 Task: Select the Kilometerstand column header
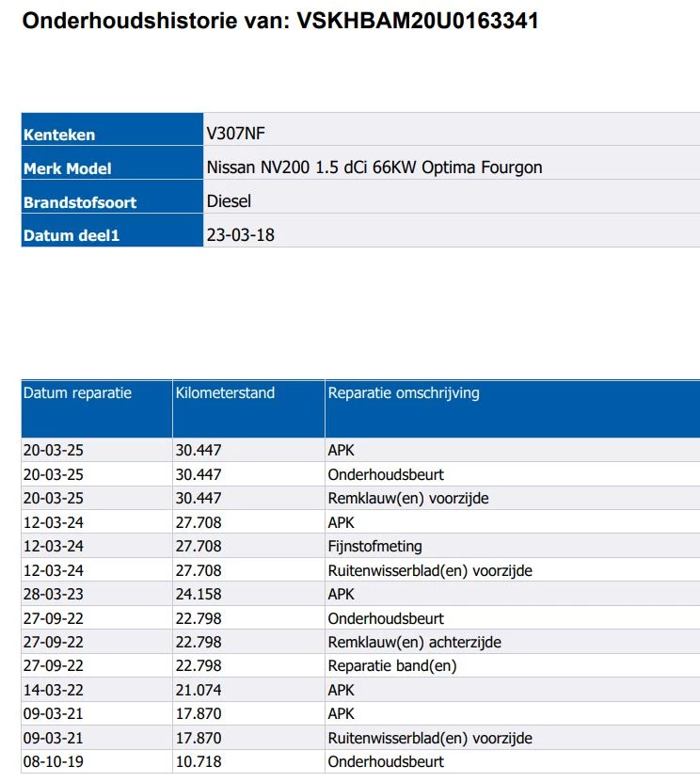225,393
